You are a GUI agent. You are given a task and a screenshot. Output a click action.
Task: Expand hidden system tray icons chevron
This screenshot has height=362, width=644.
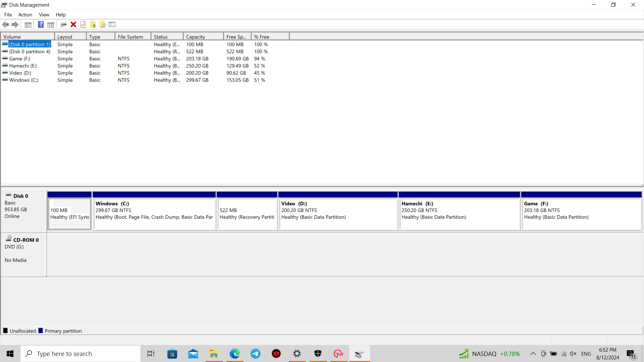point(533,354)
